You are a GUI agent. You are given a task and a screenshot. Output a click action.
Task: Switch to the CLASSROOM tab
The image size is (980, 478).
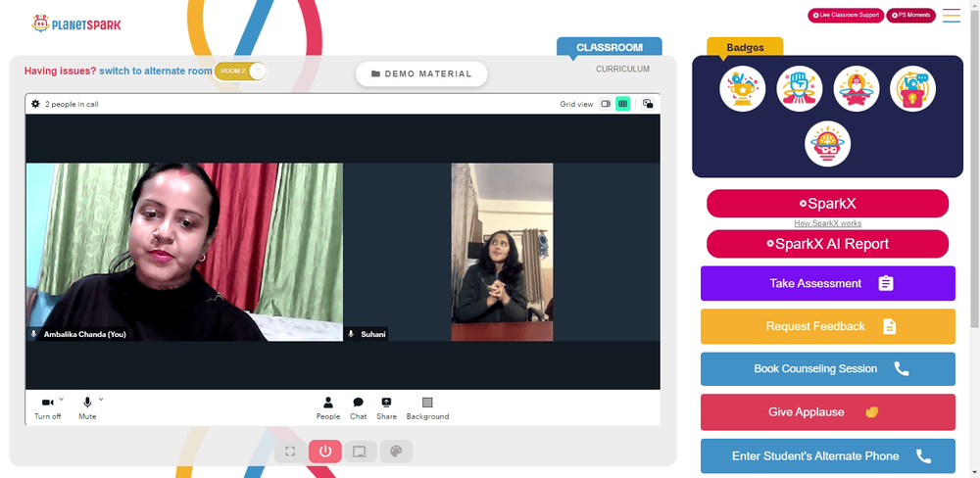pos(610,47)
